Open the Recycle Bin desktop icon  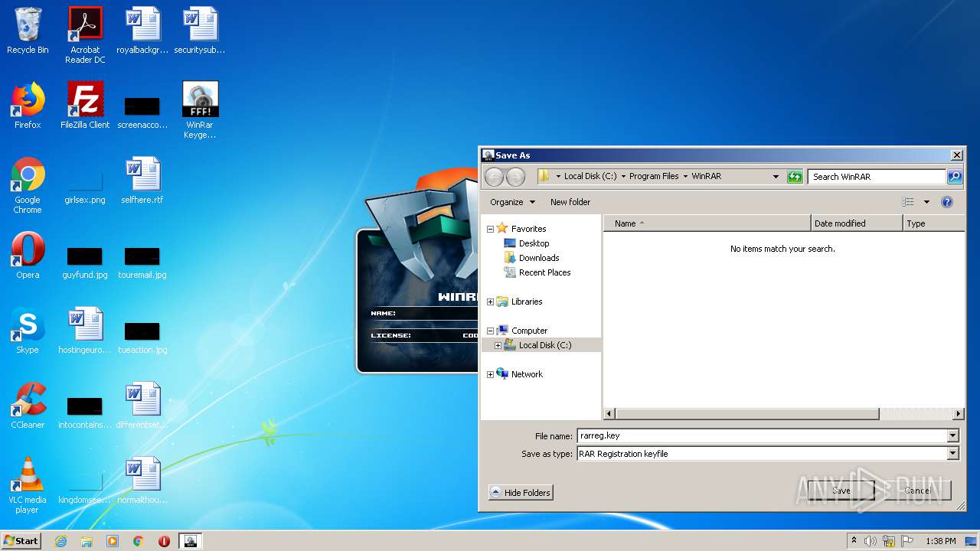[x=28, y=31]
